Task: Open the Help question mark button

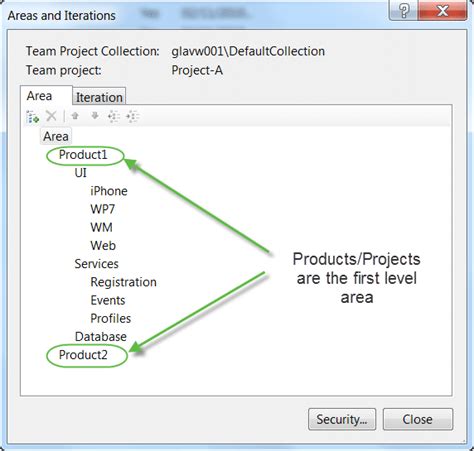Action: tap(403, 11)
